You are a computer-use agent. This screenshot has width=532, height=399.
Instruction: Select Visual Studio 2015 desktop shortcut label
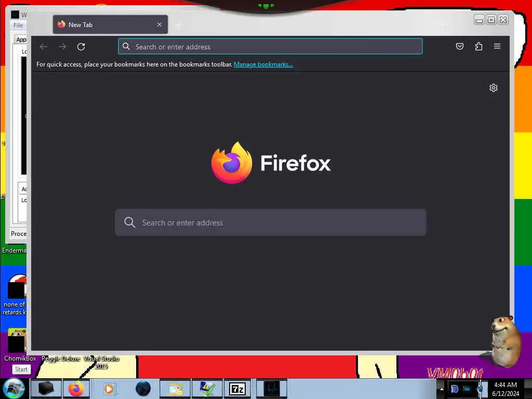pyautogui.click(x=101, y=362)
